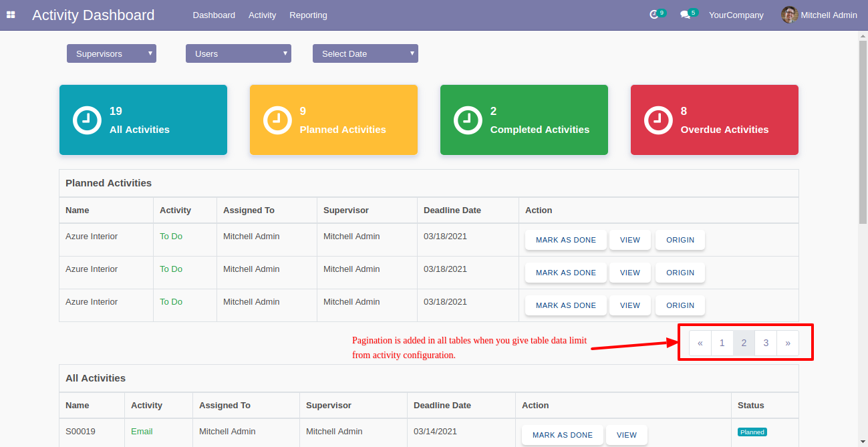Open YourCompany switcher
The width and height of the screenshot is (868, 447).
pos(736,15)
